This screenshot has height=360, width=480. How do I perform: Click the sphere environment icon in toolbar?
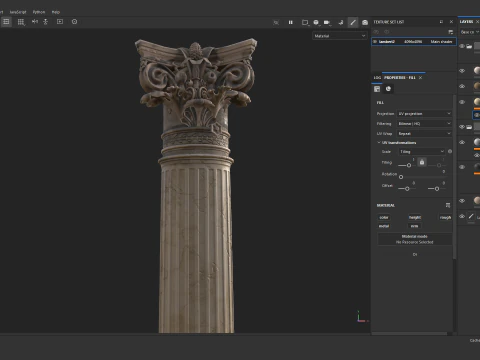316,22
